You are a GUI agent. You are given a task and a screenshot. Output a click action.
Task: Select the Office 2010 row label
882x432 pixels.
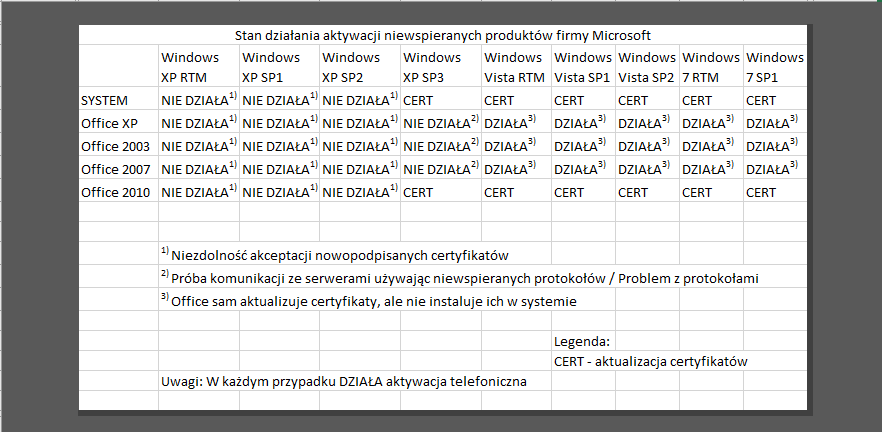(119, 192)
